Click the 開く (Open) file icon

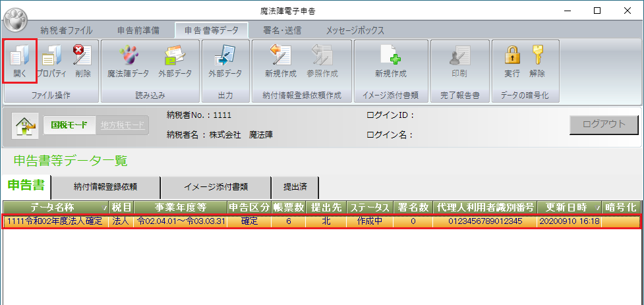(19, 61)
